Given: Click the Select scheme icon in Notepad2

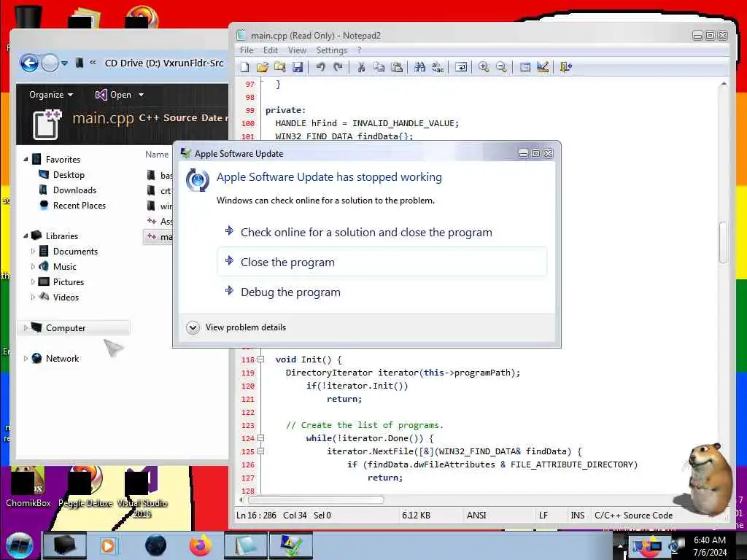Looking at the screenshot, I should pos(525,67).
